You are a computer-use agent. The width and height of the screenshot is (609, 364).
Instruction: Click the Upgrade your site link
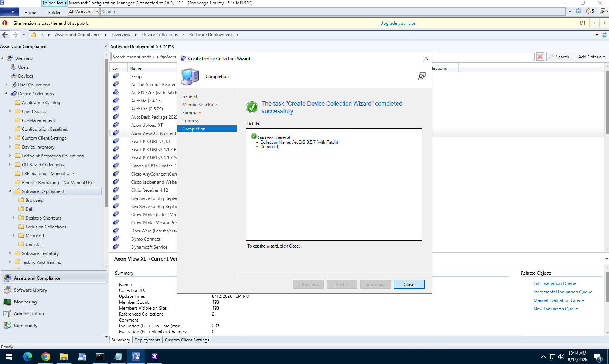398,23
